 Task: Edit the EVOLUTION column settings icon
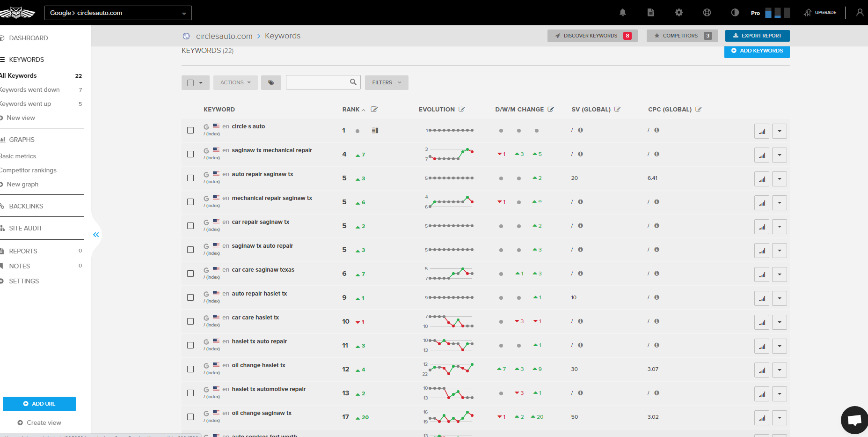(x=462, y=109)
